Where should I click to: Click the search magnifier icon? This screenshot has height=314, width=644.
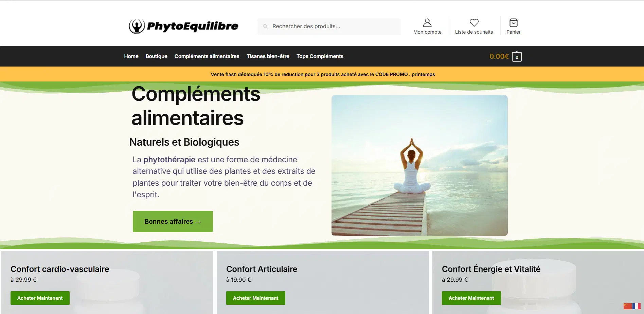(265, 26)
